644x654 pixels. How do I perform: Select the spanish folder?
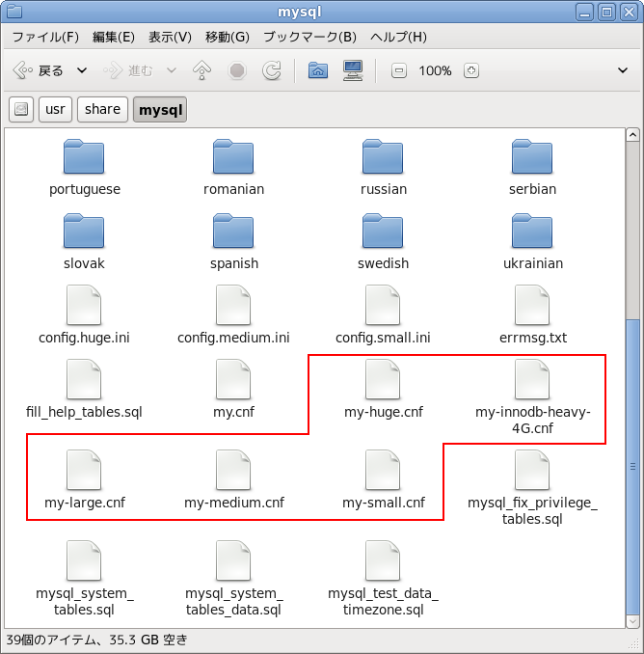(x=233, y=242)
